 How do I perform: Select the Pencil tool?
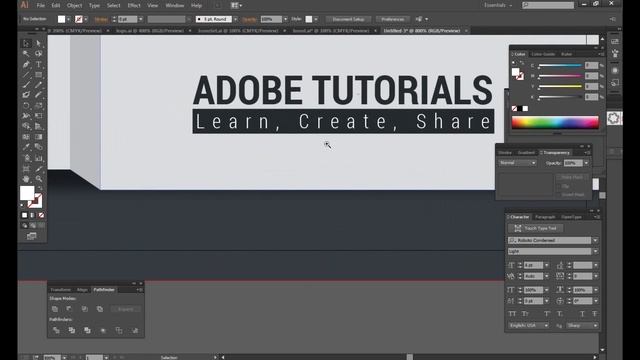pyautogui.click(x=39, y=85)
